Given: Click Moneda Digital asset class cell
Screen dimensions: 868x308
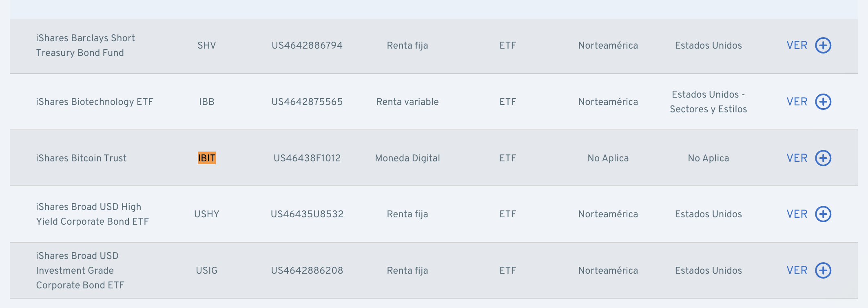Looking at the screenshot, I should tap(407, 158).
